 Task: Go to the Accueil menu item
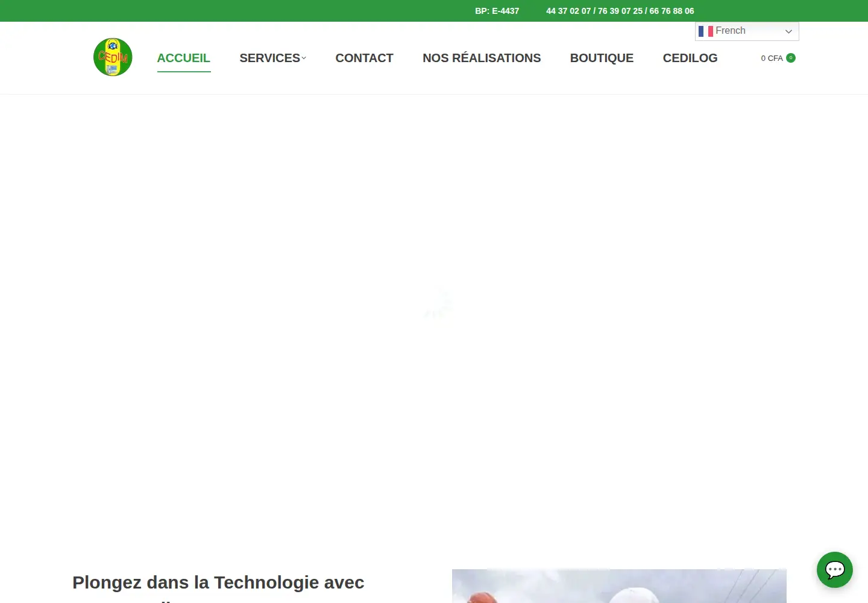click(x=184, y=58)
